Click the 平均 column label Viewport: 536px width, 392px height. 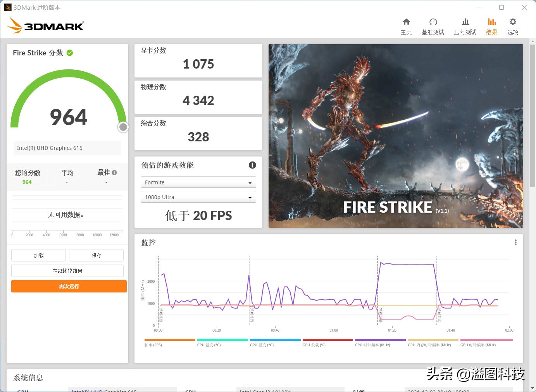tap(67, 173)
